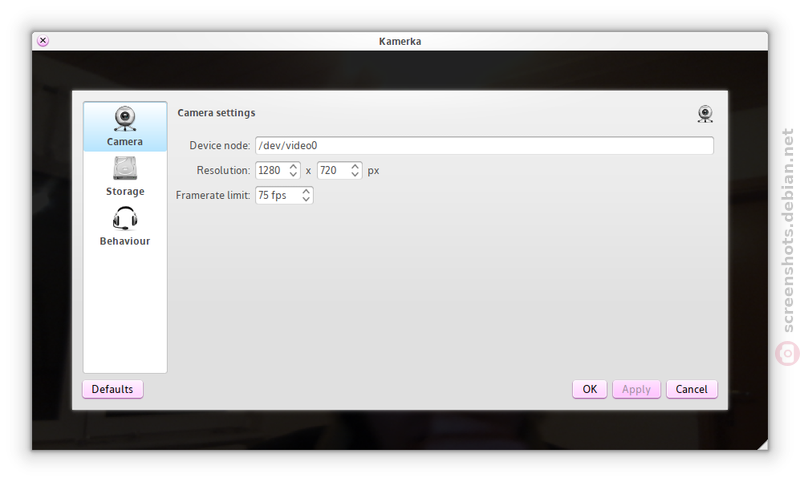Screen dimensions: 800x482
Task: Click the Resolution label
Action: [223, 170]
